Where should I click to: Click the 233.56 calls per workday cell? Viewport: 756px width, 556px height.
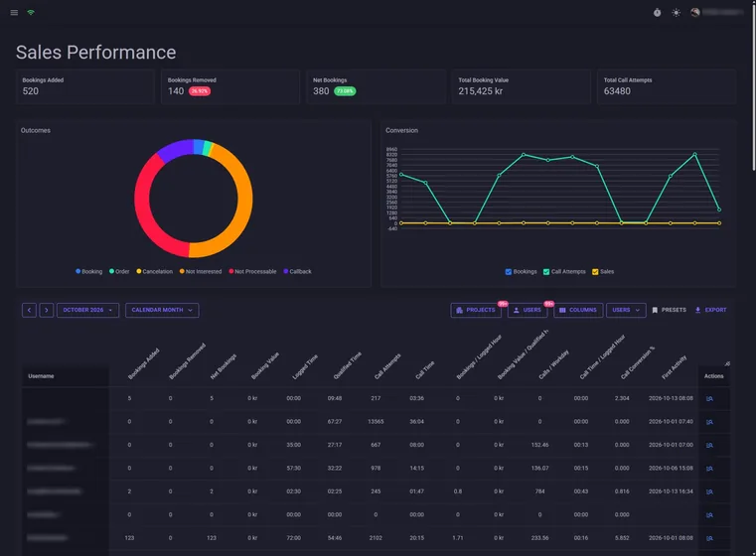point(539,538)
